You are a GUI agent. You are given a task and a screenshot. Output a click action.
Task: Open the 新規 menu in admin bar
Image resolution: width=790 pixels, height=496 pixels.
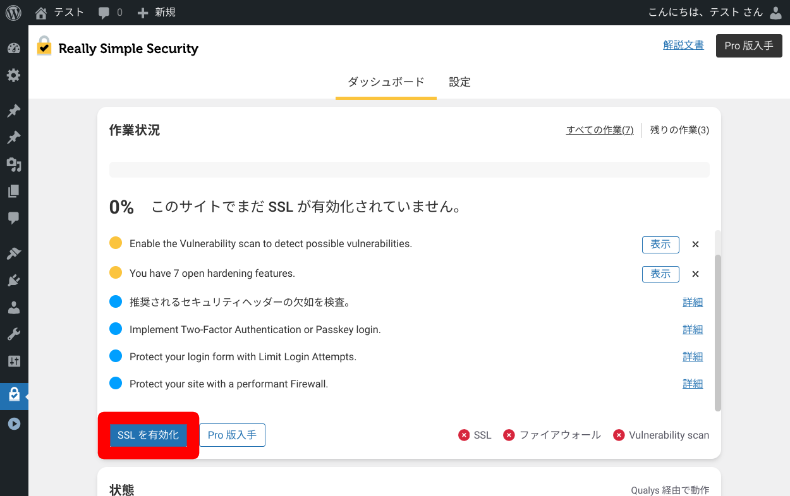pyautogui.click(x=156, y=12)
